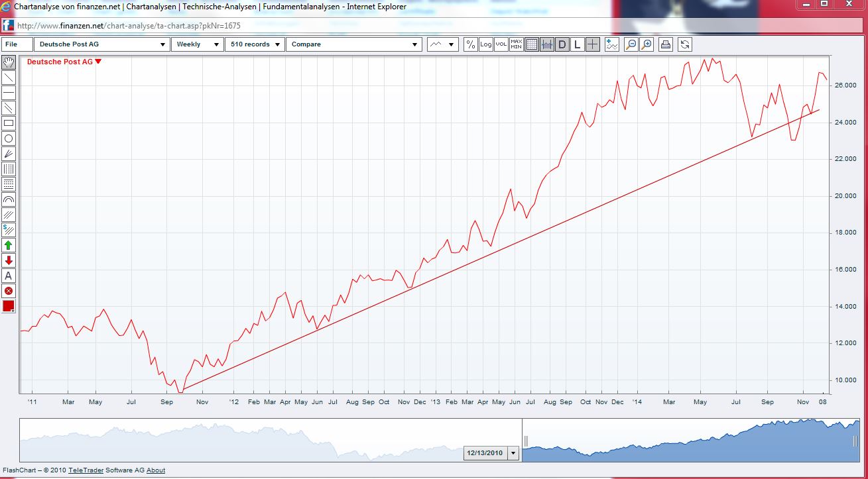Select the dollar sign lines tool
The height and width of the screenshot is (479, 868).
coord(9,230)
